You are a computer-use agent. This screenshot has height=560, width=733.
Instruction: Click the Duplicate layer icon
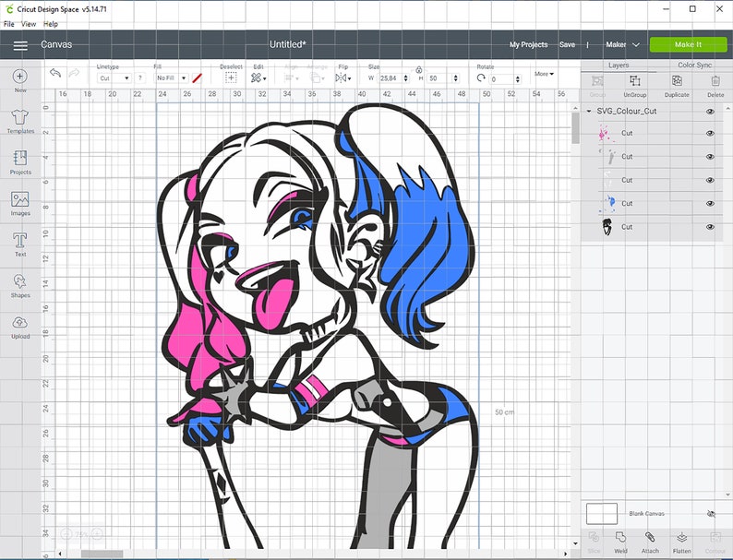677,81
